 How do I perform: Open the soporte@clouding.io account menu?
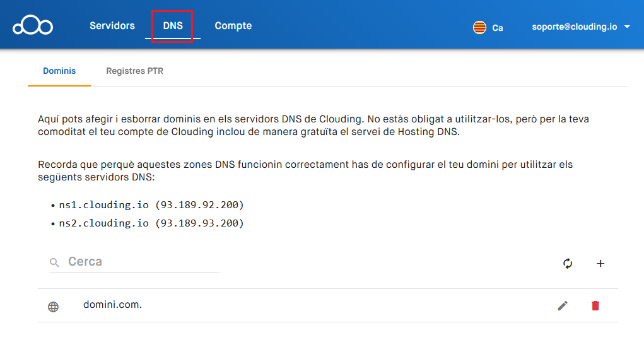tap(574, 26)
